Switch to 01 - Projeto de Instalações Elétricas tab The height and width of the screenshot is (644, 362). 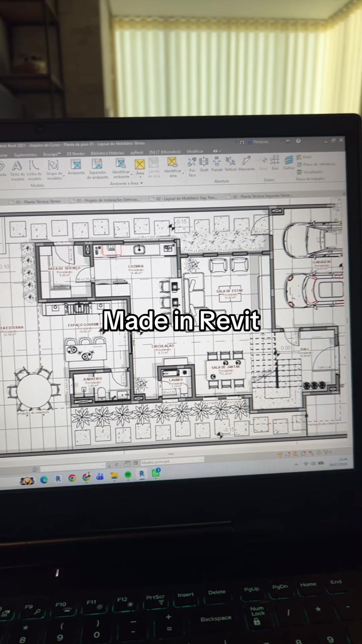click(105, 200)
